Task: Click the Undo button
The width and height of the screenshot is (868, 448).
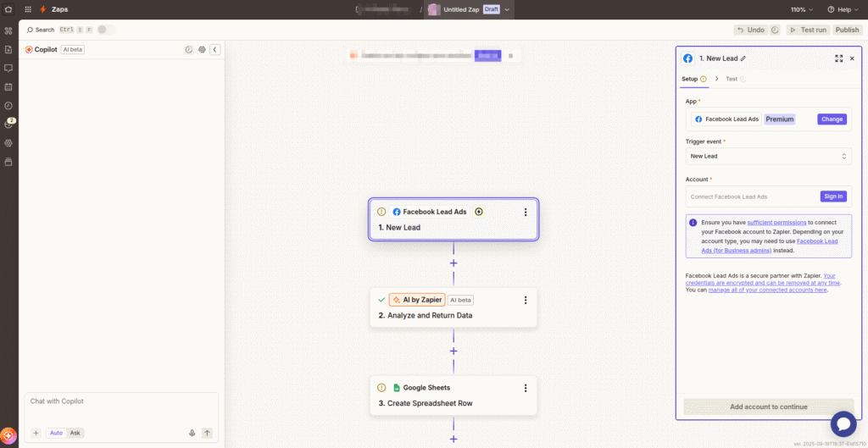Action: (750, 30)
